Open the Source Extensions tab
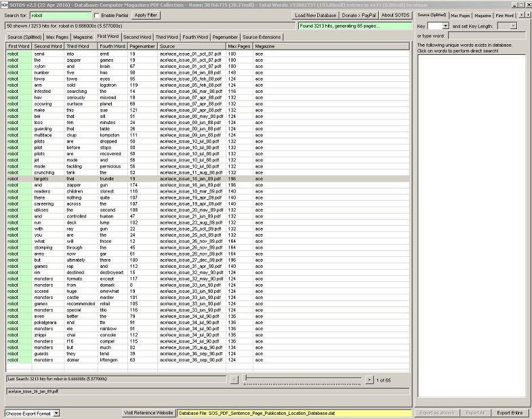532x419 pixels. pos(262,37)
